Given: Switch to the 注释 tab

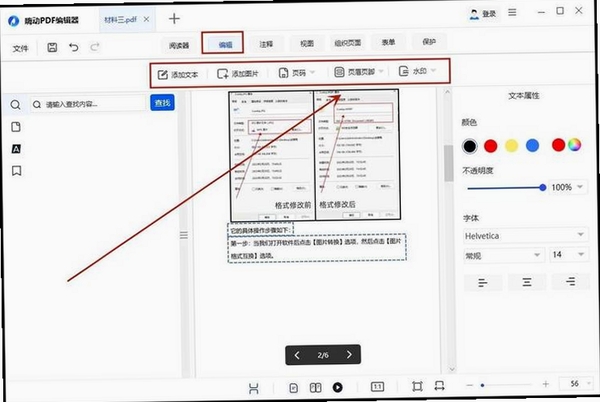Looking at the screenshot, I should (266, 44).
